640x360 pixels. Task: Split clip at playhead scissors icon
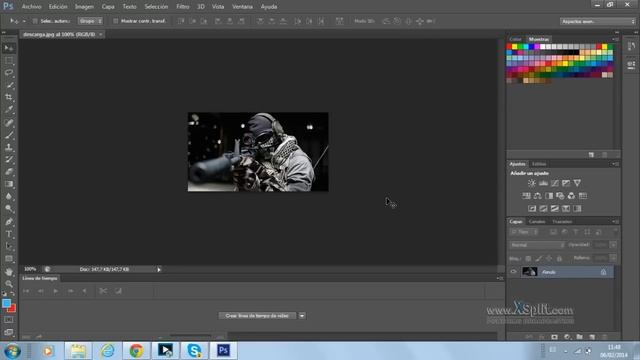[x=103, y=291]
